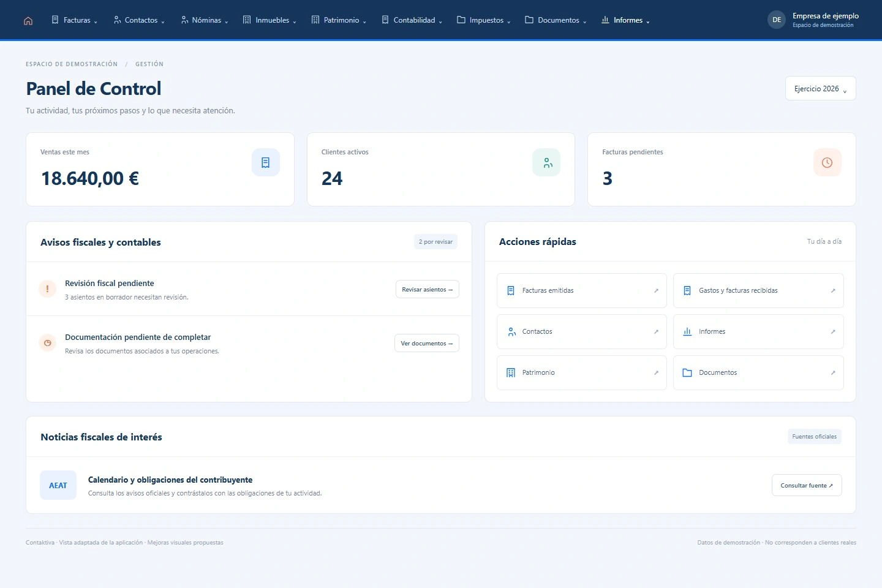
Task: Click the Calendario y obligaciones del contribuyente headline
Action: pyautogui.click(x=170, y=480)
